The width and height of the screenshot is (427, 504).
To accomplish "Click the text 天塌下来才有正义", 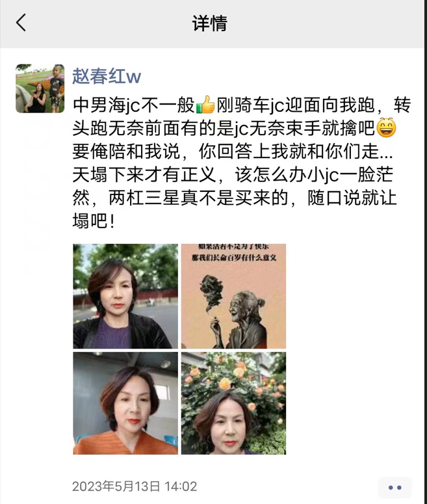I will pyautogui.click(x=144, y=175).
